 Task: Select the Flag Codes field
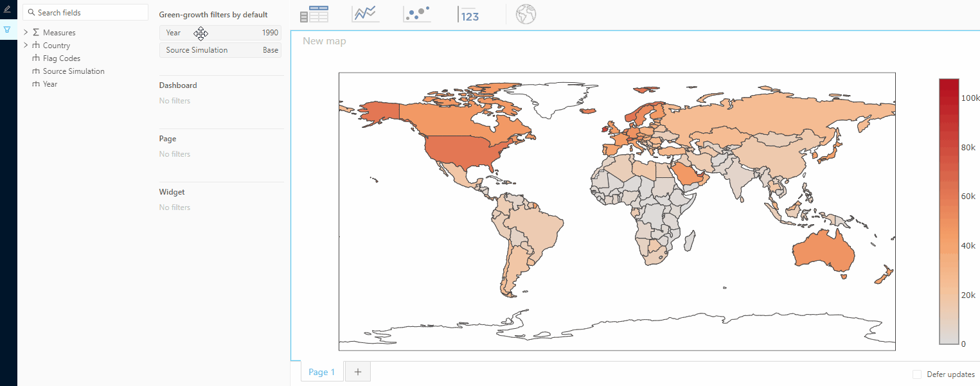pyautogui.click(x=61, y=58)
